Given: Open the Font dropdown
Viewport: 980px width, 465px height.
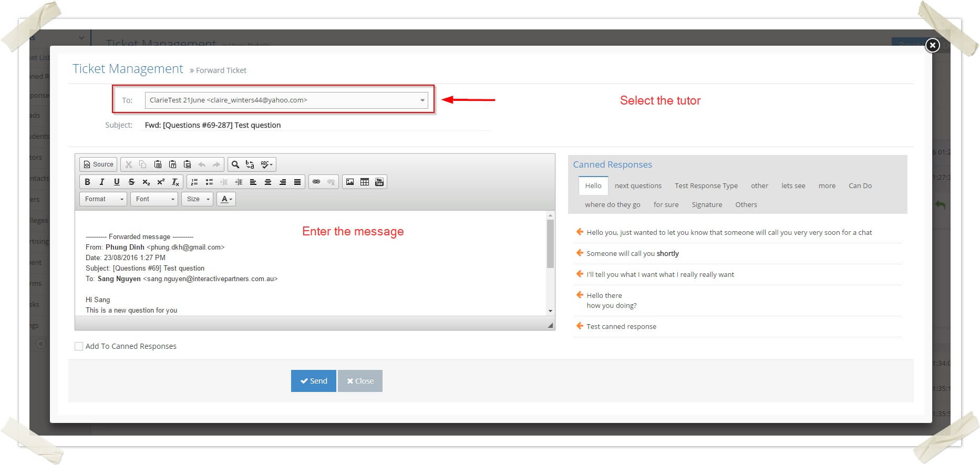Looking at the screenshot, I should 154,199.
